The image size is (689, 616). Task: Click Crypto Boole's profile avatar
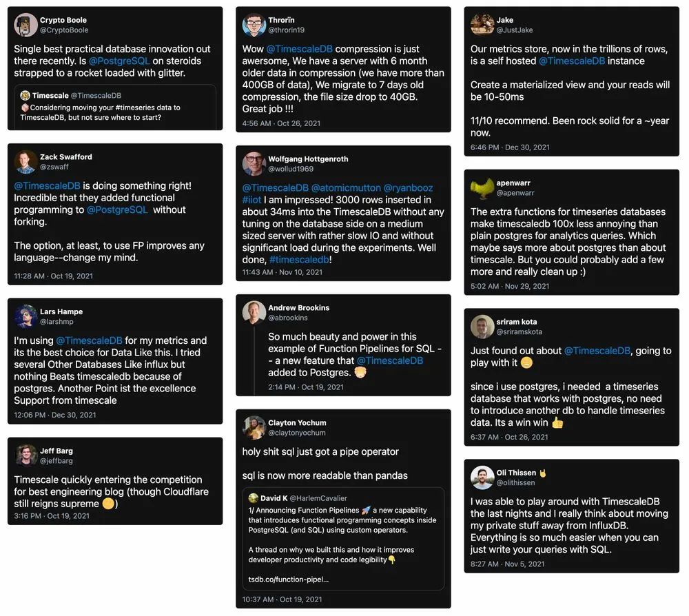(x=26, y=25)
